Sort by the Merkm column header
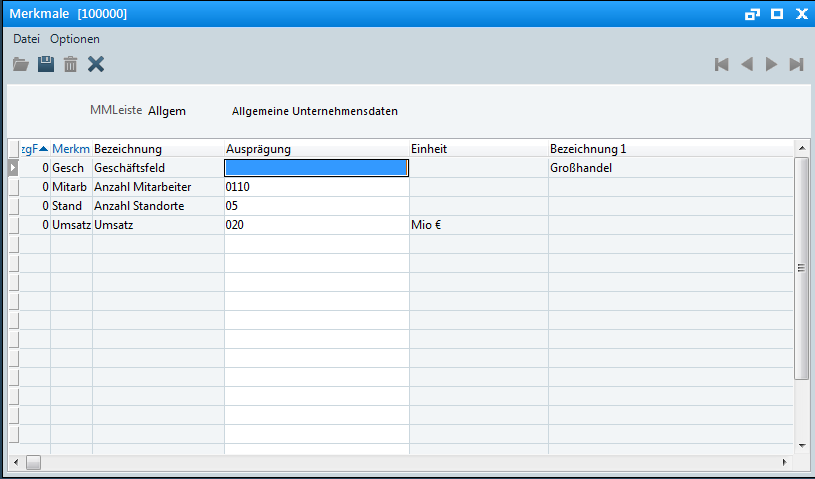 coord(71,149)
